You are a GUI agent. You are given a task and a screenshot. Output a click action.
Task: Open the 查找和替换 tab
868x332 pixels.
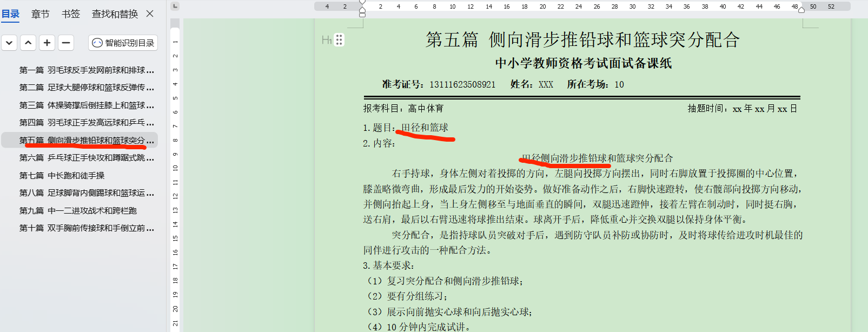click(x=115, y=14)
